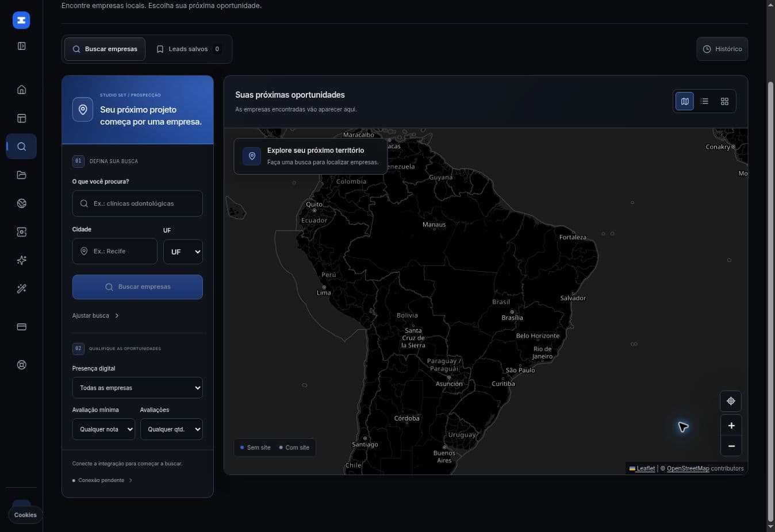Viewport: 775px width, 532px height.
Task: Focus the 'O que você procura?' search field
Action: click(137, 203)
